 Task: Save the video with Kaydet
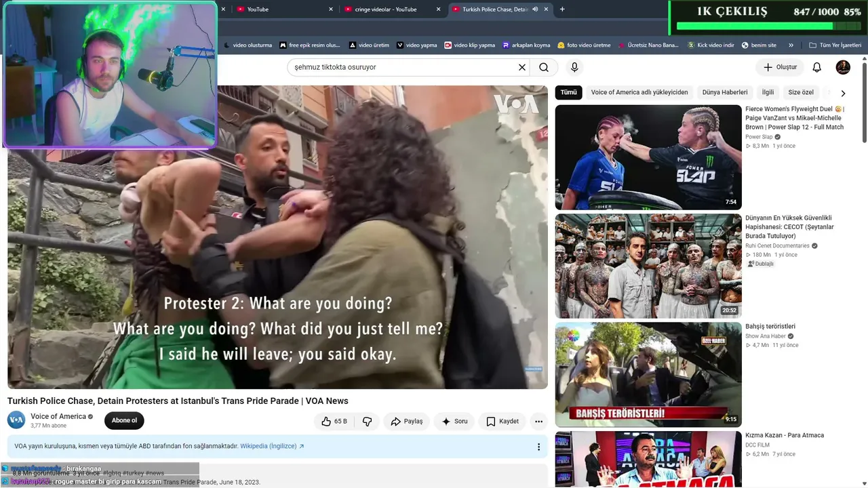[502, 422]
